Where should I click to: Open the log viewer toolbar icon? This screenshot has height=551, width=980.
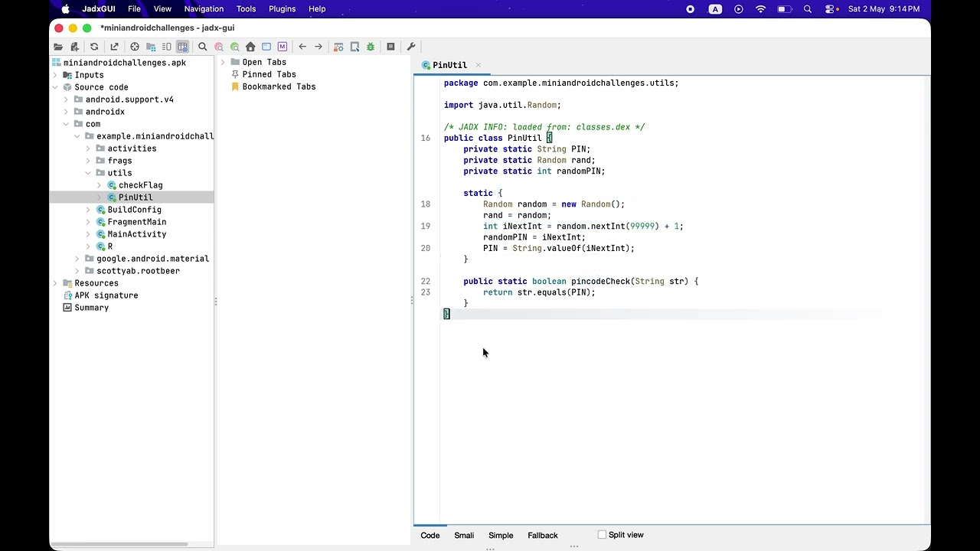[x=390, y=47]
